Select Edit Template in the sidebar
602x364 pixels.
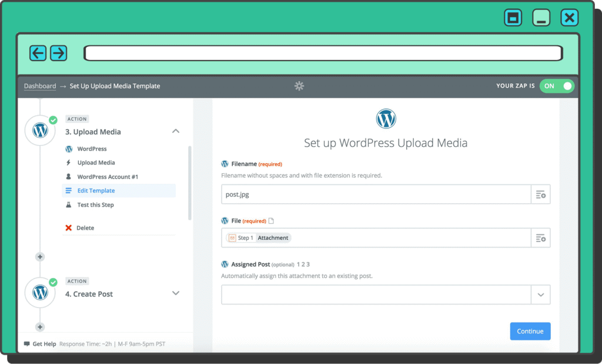pos(96,191)
